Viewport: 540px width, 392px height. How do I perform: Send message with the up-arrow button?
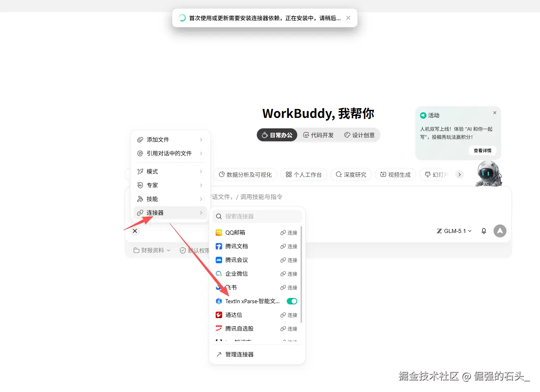pyautogui.click(x=500, y=231)
